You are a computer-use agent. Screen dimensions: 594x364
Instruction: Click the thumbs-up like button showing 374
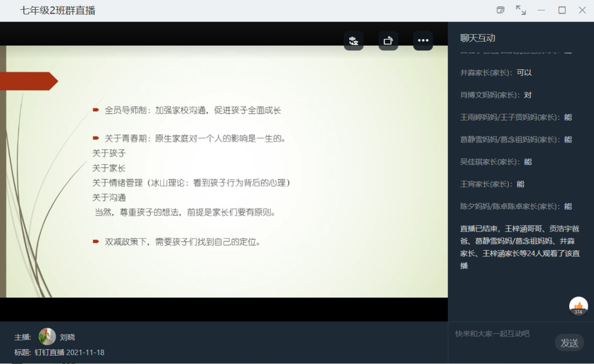(x=578, y=306)
